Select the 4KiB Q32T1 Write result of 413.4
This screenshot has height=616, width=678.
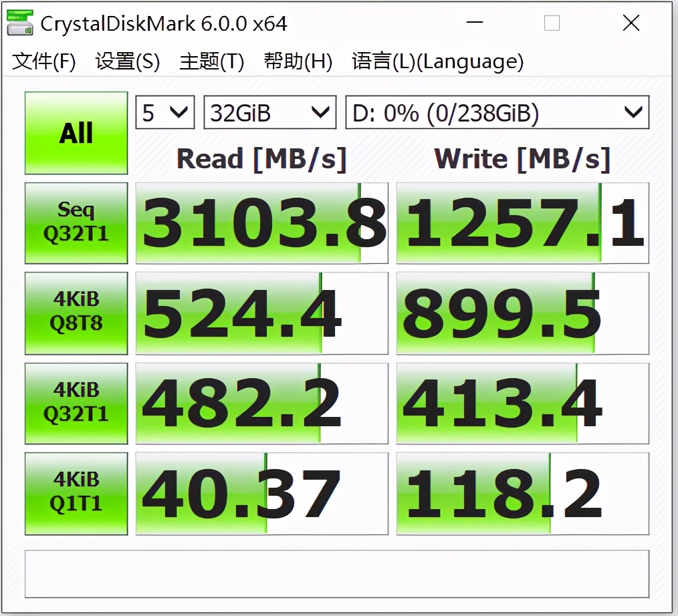point(522,402)
